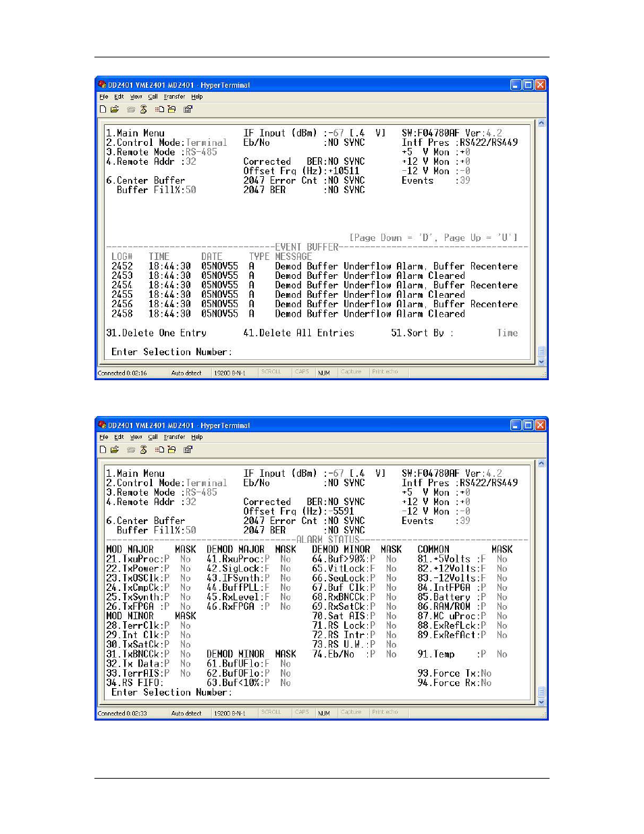This screenshot has width=644, height=834.
Task: Click 'Auto detect' in Event Buffer status bar
Action: click(x=186, y=373)
